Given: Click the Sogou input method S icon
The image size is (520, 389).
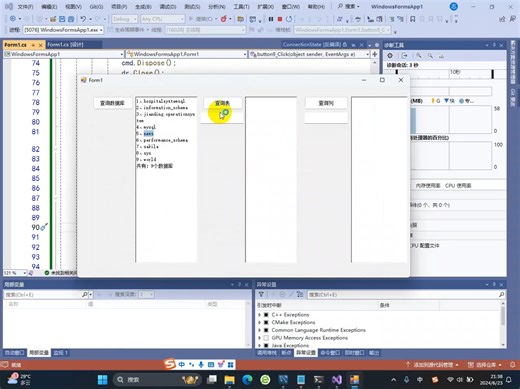Looking at the screenshot, I should point(170,364).
